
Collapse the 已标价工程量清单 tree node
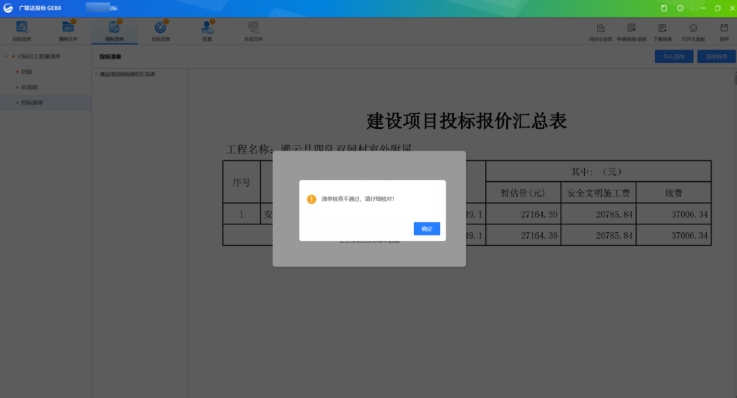[x=7, y=56]
